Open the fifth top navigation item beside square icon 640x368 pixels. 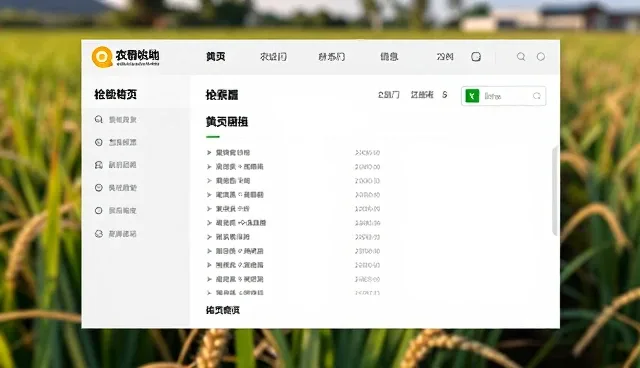445,57
